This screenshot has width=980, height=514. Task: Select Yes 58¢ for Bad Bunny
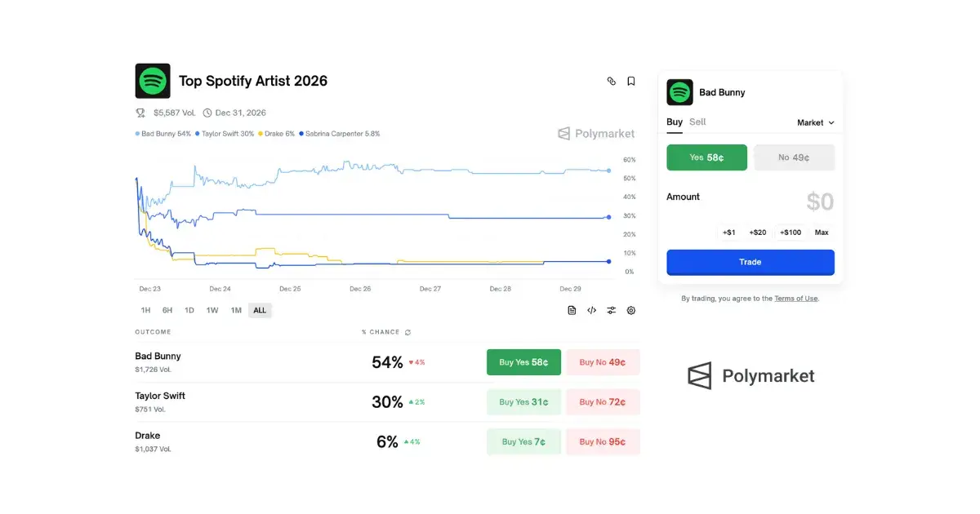[x=706, y=157]
